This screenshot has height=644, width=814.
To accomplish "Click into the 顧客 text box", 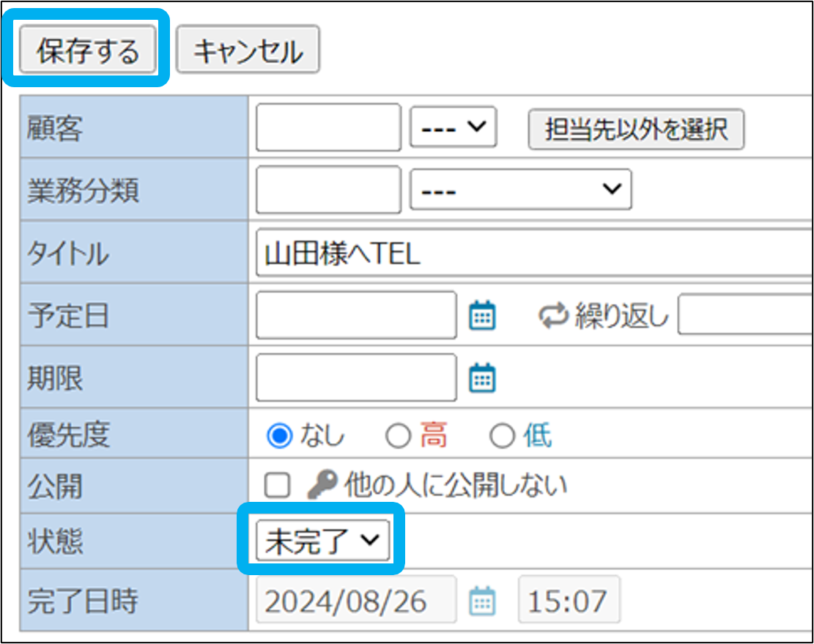I will pyautogui.click(x=328, y=128).
